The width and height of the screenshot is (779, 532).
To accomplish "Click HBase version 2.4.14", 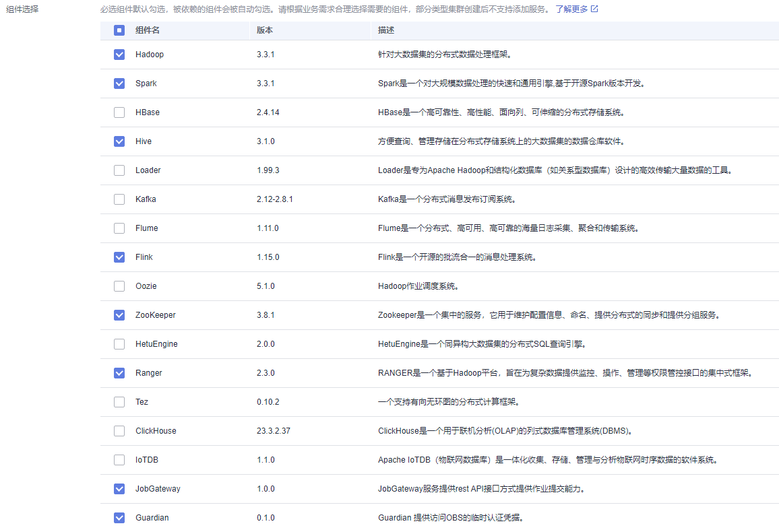I will click(268, 112).
